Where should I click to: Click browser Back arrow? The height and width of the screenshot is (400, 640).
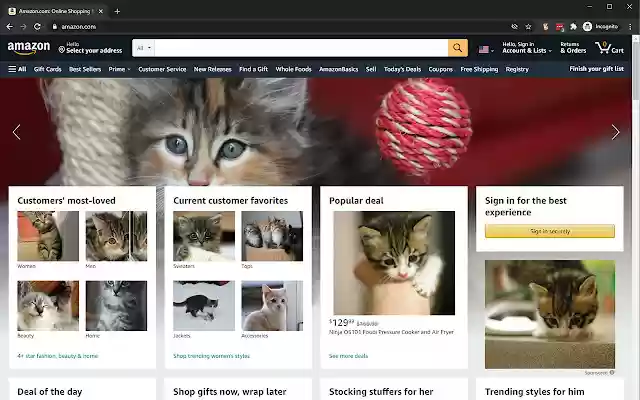9,27
